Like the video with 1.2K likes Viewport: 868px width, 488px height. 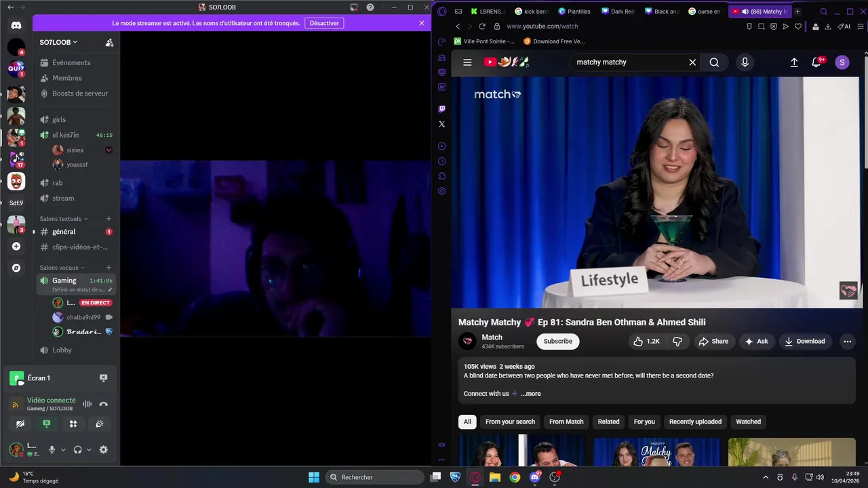point(646,341)
